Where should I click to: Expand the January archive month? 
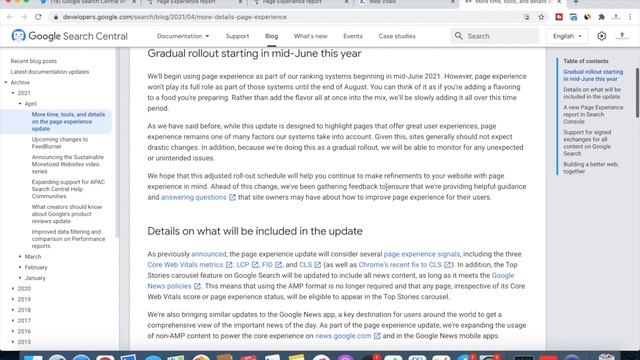coord(20,278)
